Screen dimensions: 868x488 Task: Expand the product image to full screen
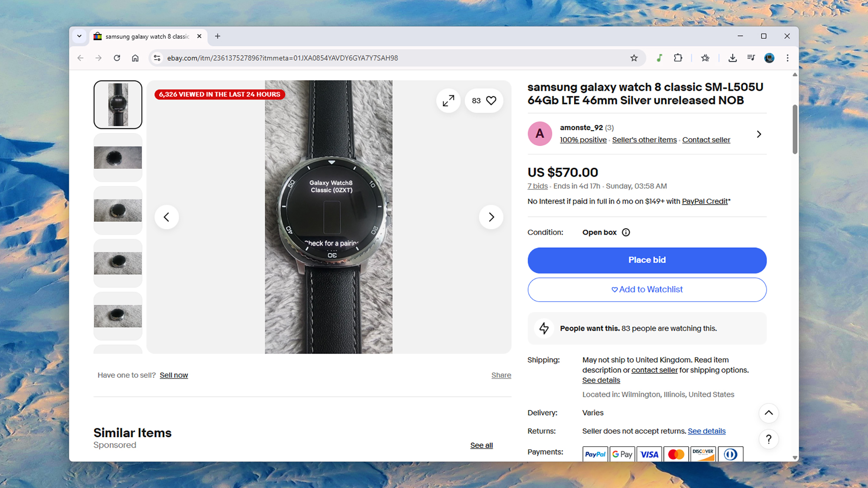[x=448, y=101]
